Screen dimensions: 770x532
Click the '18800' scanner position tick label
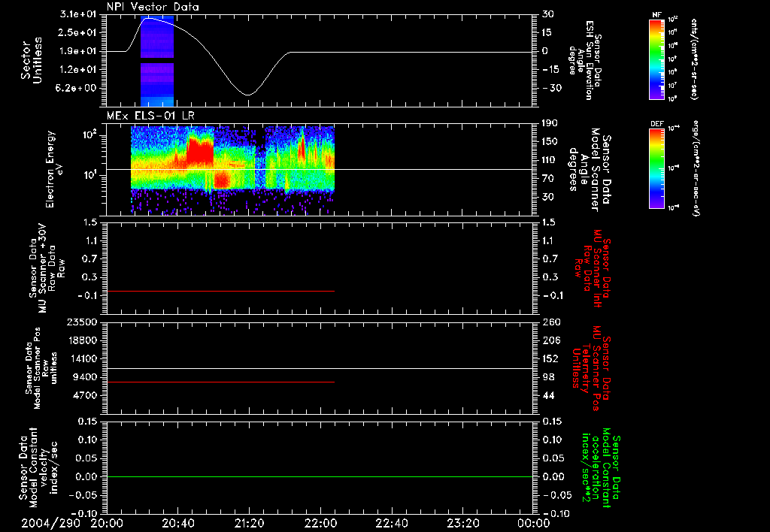[83, 340]
